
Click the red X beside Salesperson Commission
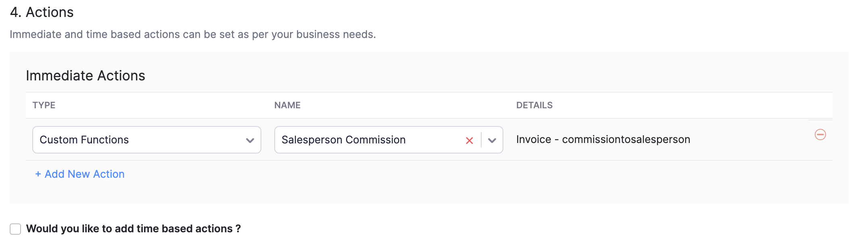469,140
